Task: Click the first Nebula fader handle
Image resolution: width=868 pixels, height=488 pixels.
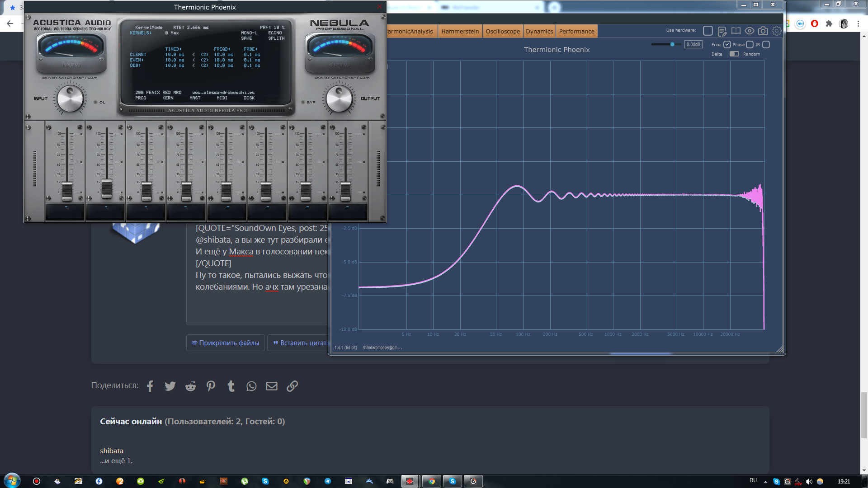Action: tap(67, 191)
